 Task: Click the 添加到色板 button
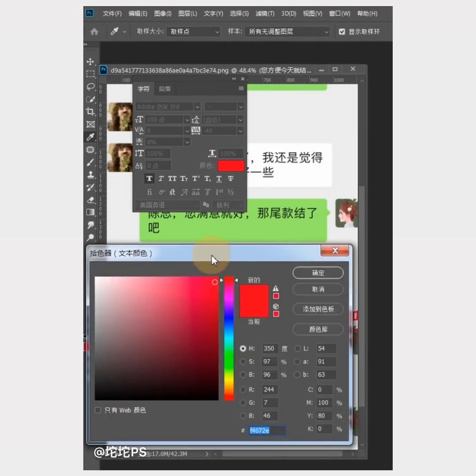pos(318,309)
